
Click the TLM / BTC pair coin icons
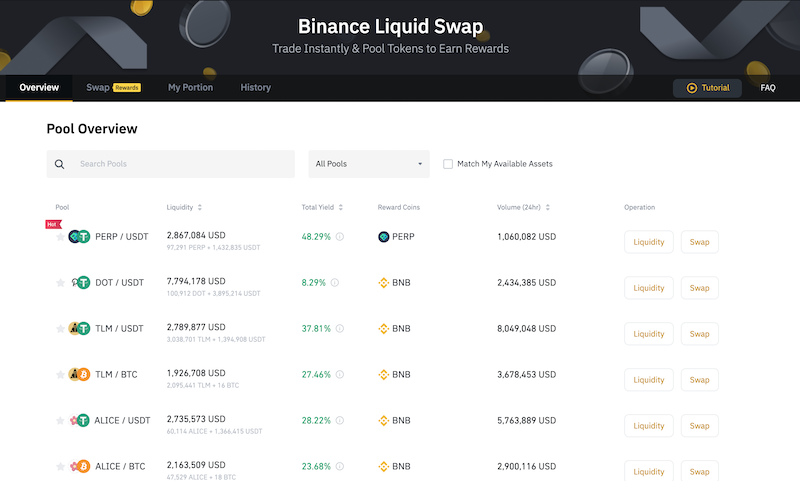[79, 374]
